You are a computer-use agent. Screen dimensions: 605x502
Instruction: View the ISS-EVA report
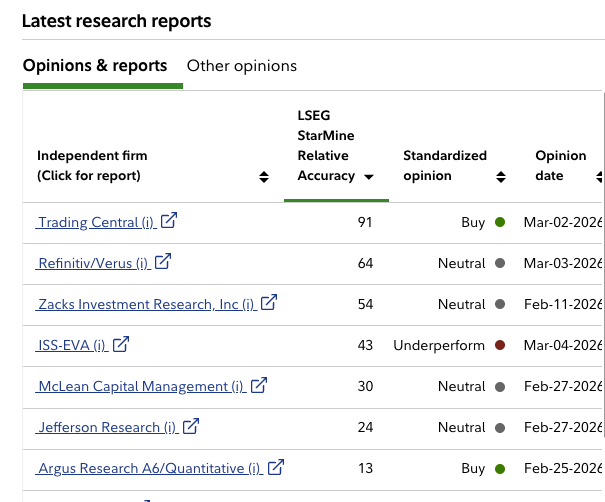click(70, 346)
